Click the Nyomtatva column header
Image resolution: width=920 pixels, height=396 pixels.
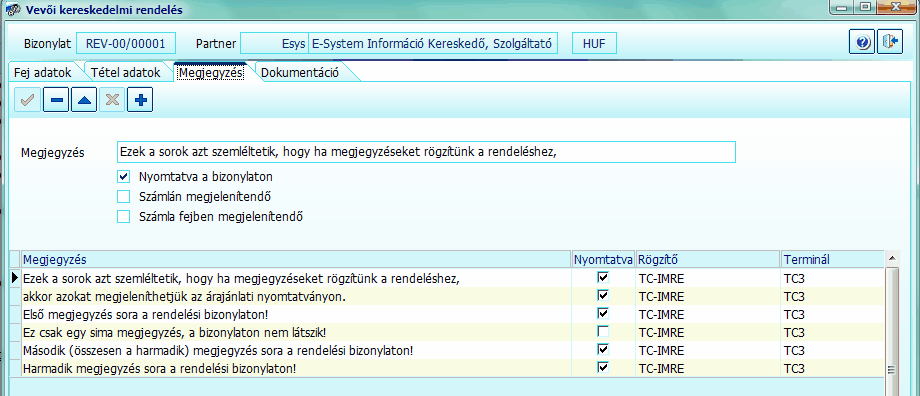tap(604, 259)
